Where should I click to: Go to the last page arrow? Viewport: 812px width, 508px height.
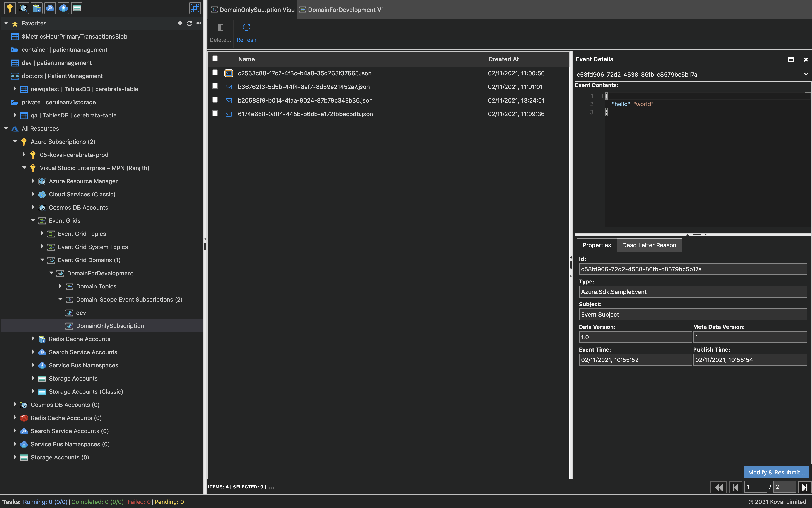click(x=805, y=487)
